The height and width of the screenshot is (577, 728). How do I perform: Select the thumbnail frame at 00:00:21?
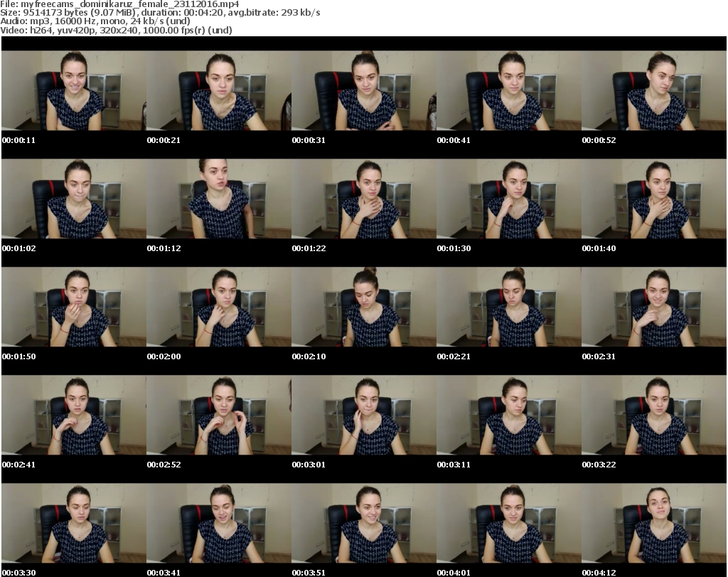[x=219, y=90]
